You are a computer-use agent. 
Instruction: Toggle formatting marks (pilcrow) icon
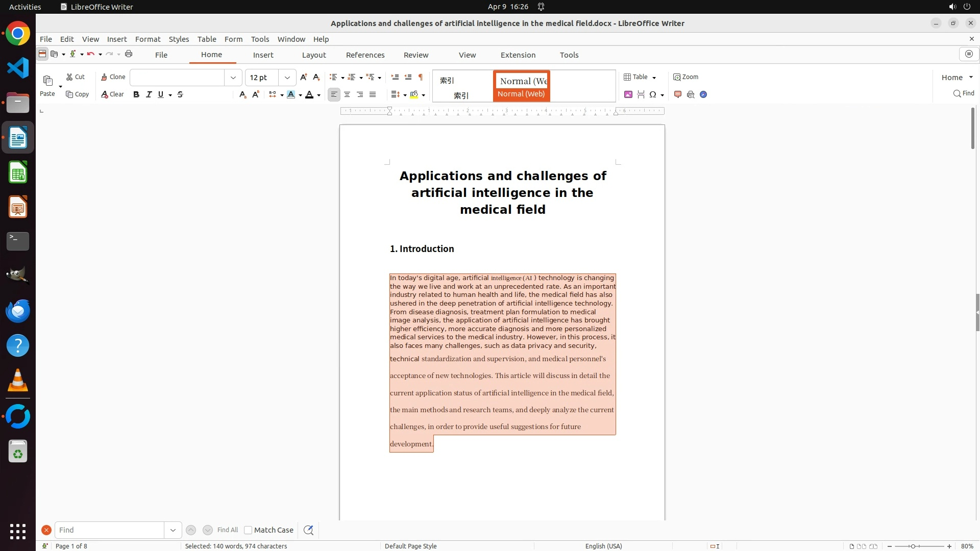(x=421, y=77)
